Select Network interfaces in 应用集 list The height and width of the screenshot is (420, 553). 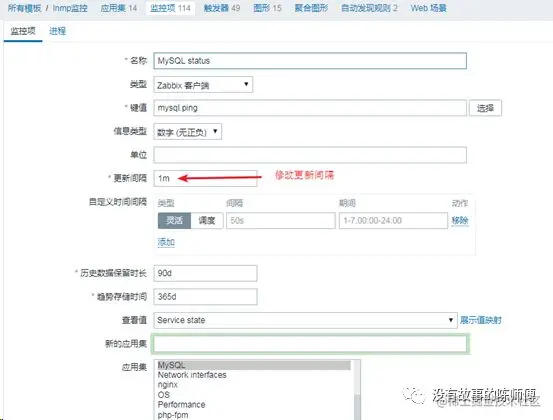click(x=254, y=375)
